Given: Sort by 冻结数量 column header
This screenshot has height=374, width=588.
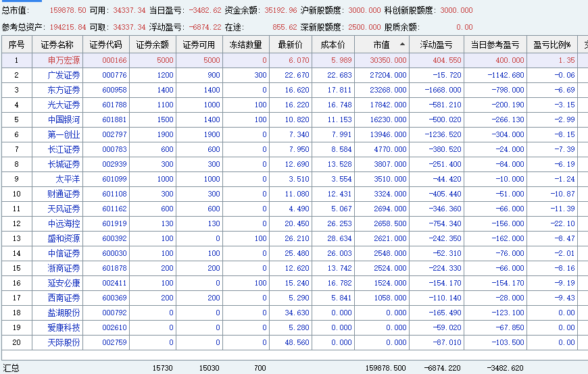Looking at the screenshot, I should (x=245, y=45).
